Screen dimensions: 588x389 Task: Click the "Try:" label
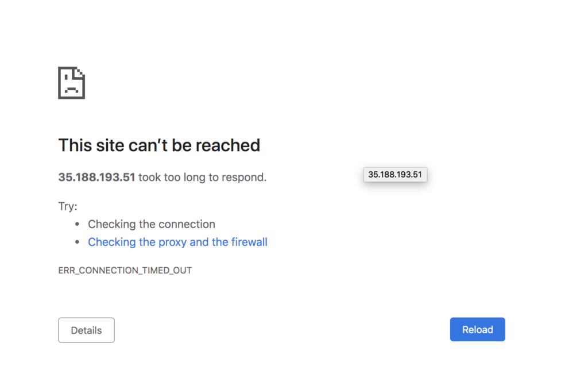click(x=68, y=206)
